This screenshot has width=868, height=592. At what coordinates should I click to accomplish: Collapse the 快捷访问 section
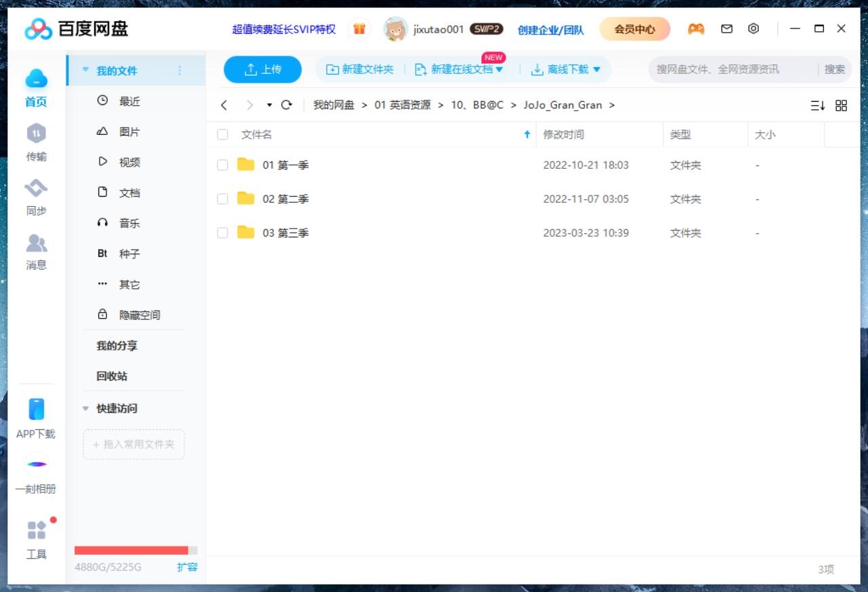click(x=85, y=408)
